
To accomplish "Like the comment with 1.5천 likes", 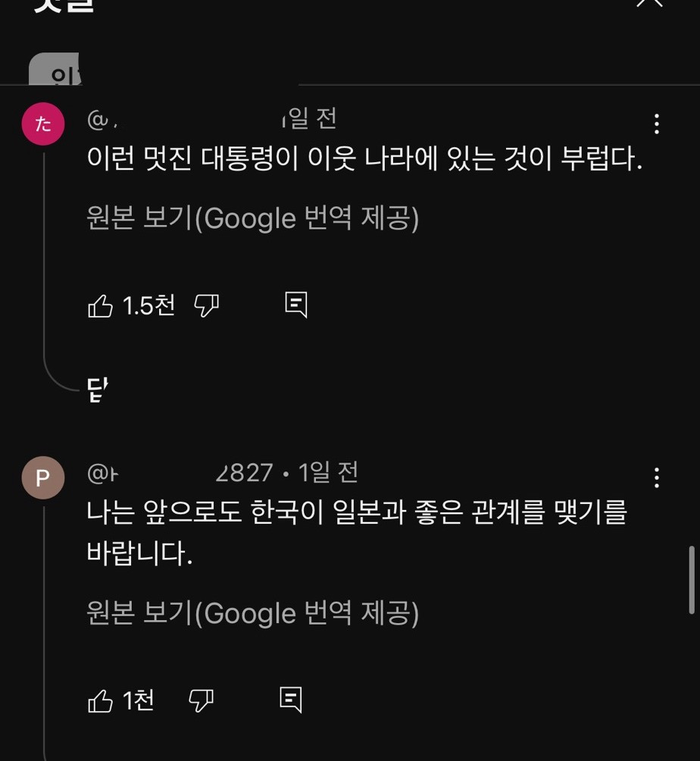I will coord(101,305).
